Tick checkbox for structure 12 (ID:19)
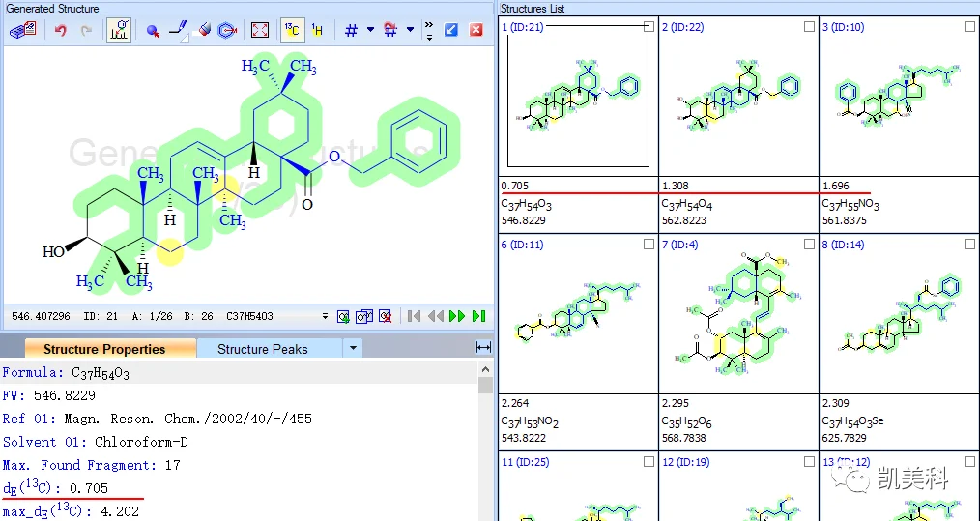This screenshot has height=521, width=980. (x=809, y=462)
